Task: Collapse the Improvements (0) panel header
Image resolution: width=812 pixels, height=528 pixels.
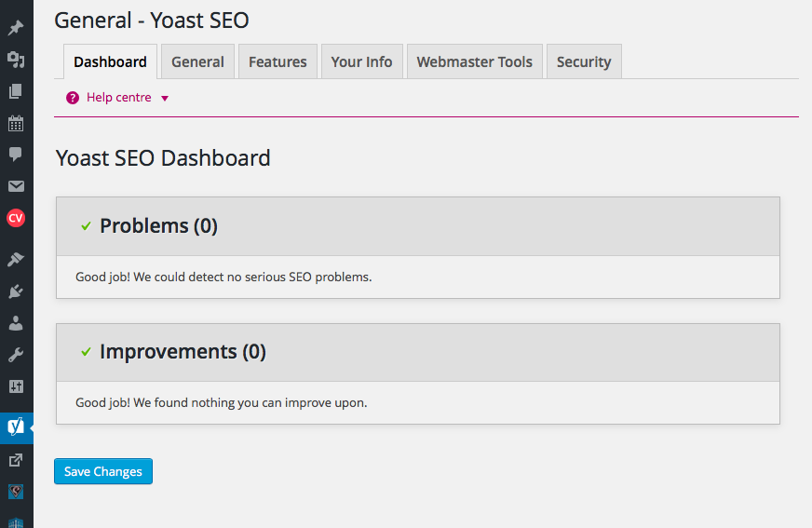Action: pyautogui.click(x=418, y=353)
